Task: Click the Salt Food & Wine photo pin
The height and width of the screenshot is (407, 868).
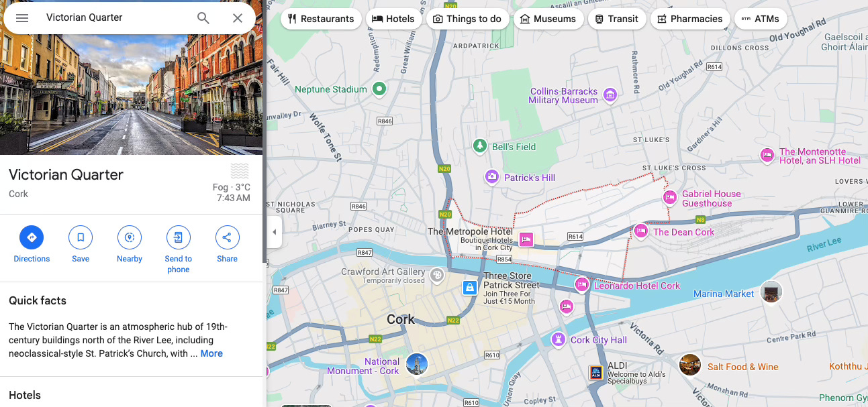Action: tap(690, 365)
